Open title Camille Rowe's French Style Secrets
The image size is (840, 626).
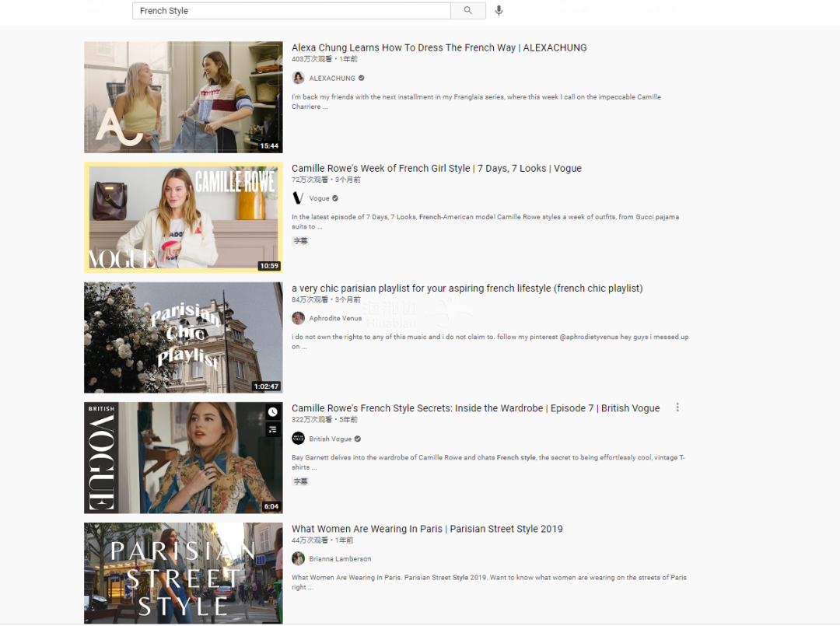pyautogui.click(x=475, y=408)
